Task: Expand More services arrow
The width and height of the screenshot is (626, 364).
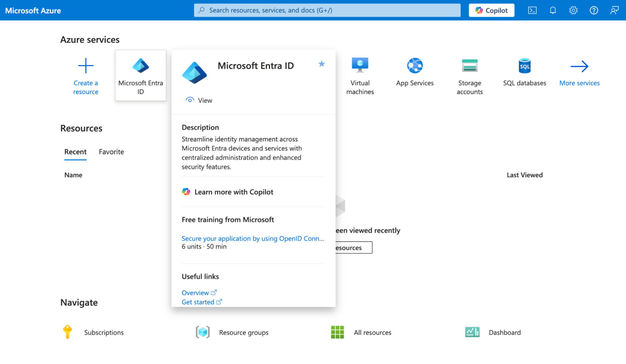Action: [x=579, y=66]
